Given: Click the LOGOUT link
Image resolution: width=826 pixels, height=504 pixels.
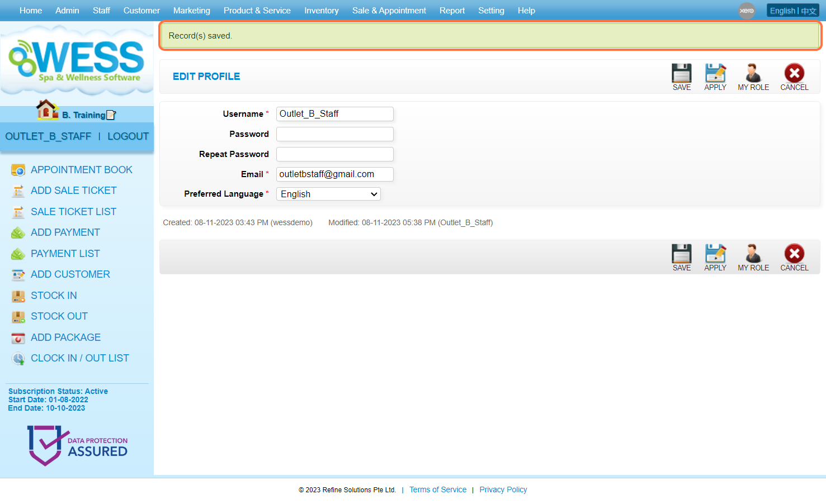Looking at the screenshot, I should pyautogui.click(x=128, y=136).
